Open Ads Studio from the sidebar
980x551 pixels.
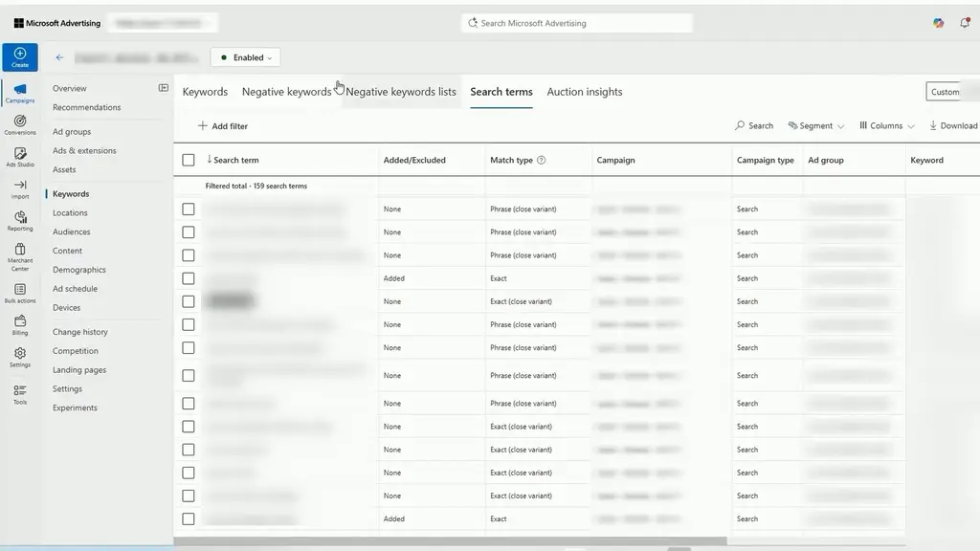click(20, 157)
